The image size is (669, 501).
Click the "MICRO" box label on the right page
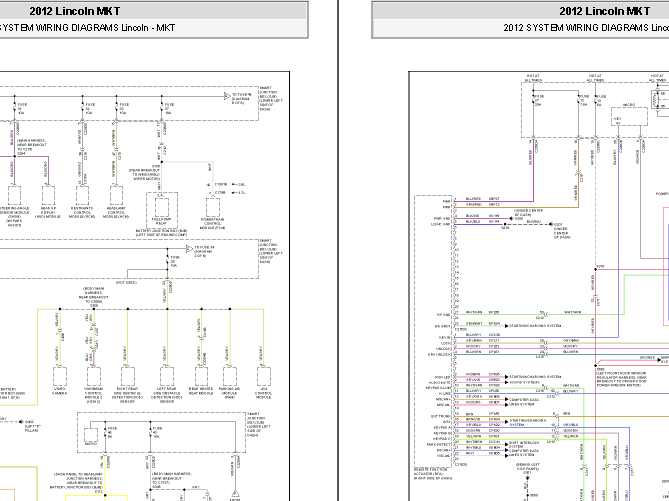click(x=629, y=105)
